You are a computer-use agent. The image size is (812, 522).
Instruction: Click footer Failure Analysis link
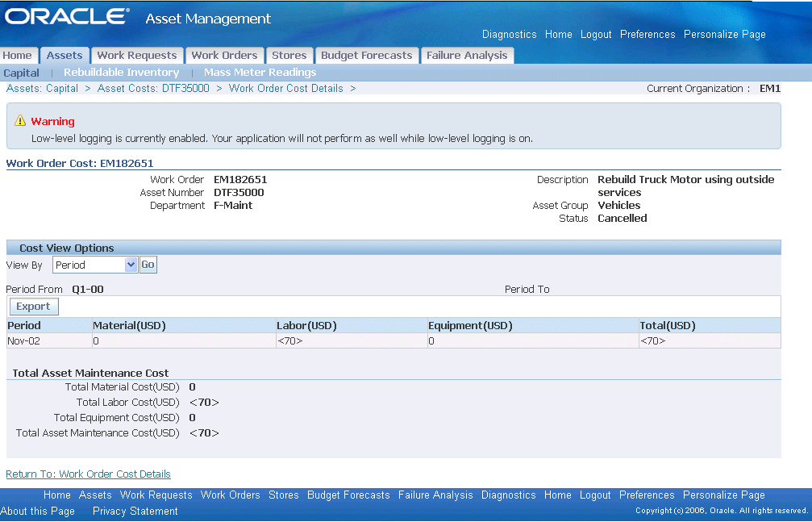(x=435, y=495)
